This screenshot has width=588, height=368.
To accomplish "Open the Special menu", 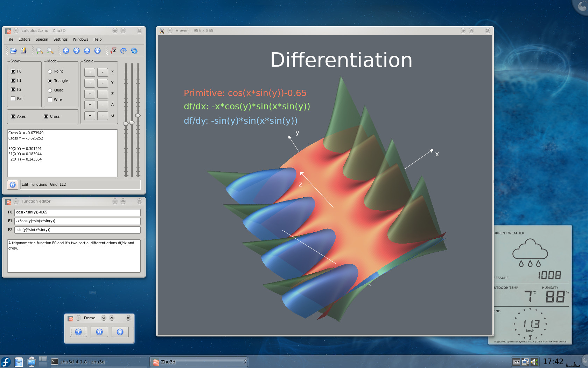I will (42, 40).
